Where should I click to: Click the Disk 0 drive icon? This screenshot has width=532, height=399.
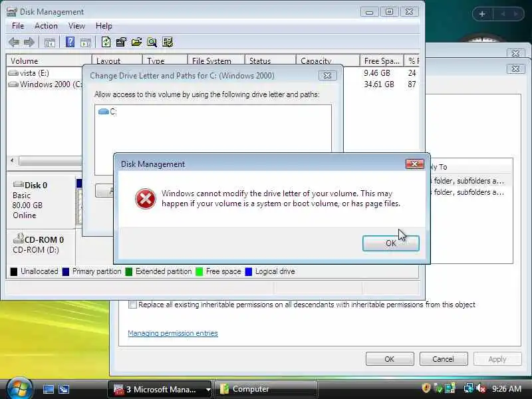point(18,185)
